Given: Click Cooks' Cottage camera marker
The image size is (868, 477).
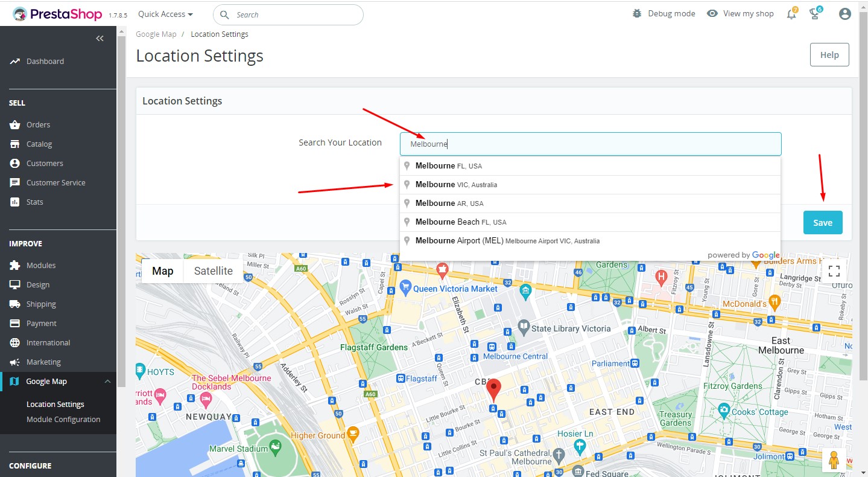Looking at the screenshot, I should tap(724, 411).
